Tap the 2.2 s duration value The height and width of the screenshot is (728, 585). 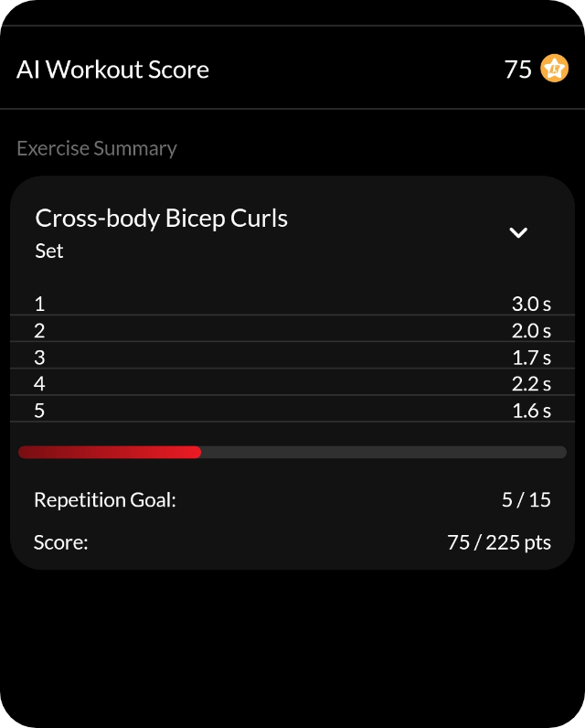pos(531,383)
